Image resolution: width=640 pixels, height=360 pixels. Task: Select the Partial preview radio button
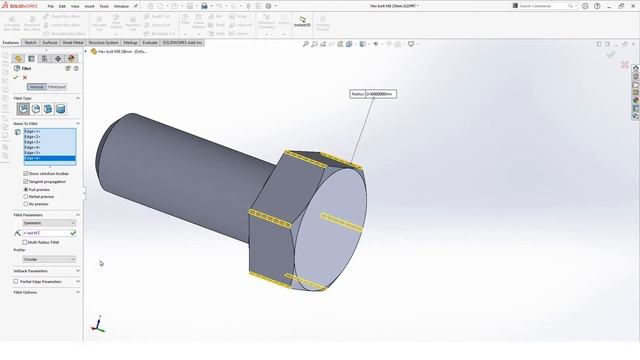[26, 197]
